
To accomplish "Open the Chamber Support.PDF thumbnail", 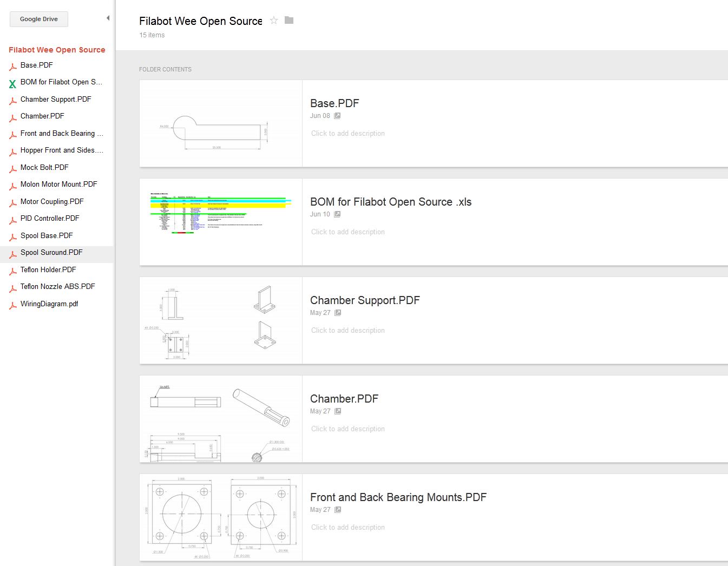I will (221, 320).
